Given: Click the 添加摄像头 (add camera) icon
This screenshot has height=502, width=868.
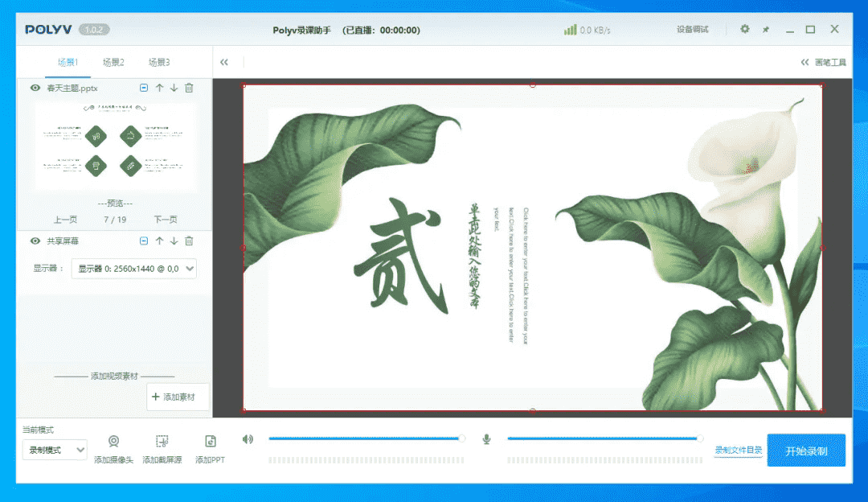Looking at the screenshot, I should click(x=113, y=442).
